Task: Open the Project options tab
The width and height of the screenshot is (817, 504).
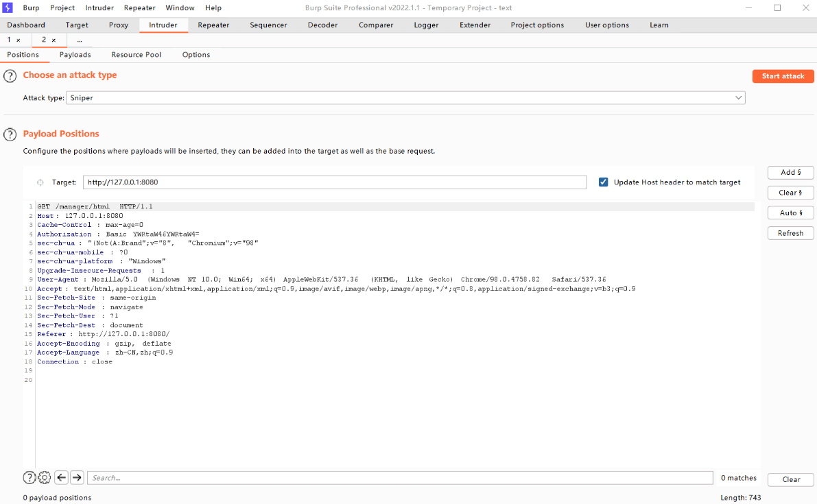Action: click(x=537, y=25)
